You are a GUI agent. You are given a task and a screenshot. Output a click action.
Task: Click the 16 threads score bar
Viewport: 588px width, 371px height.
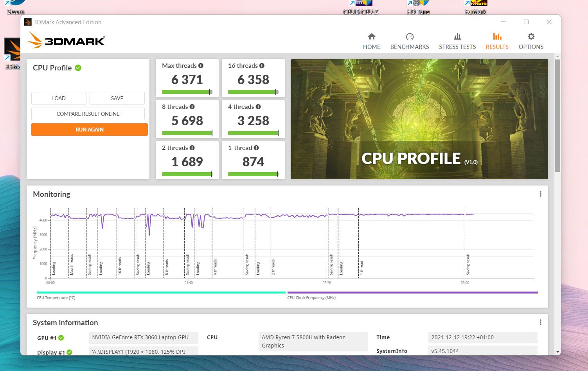coord(253,92)
